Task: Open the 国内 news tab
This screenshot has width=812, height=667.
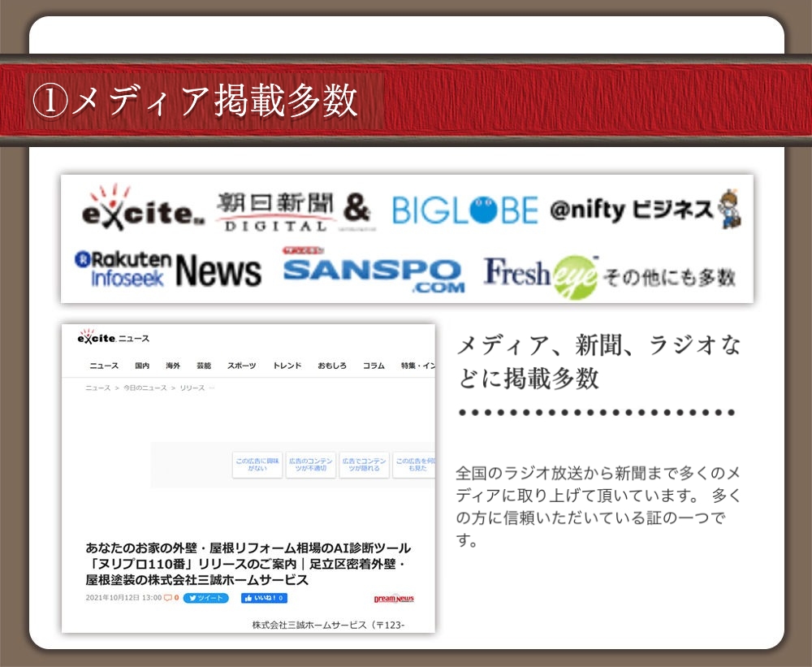Action: coord(142,366)
